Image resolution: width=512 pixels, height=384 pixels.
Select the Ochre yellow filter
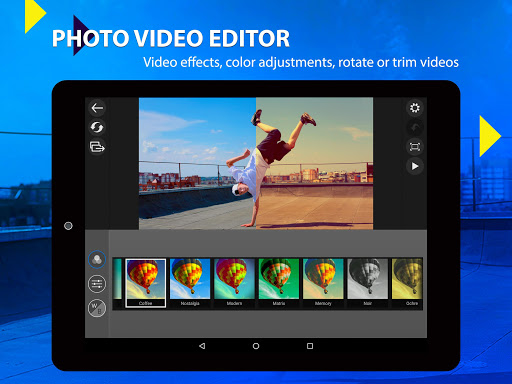[407, 283]
